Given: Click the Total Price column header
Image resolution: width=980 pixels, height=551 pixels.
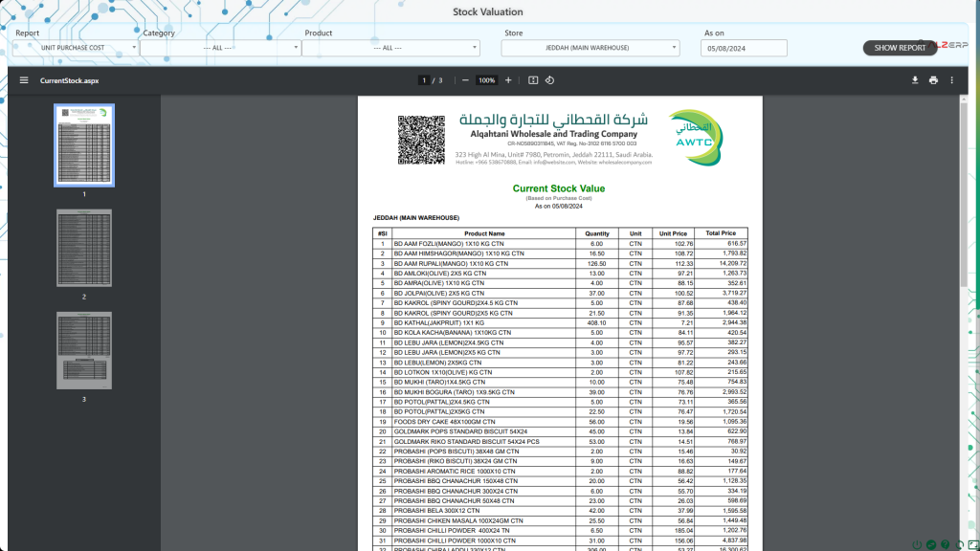Looking at the screenshot, I should point(721,233).
